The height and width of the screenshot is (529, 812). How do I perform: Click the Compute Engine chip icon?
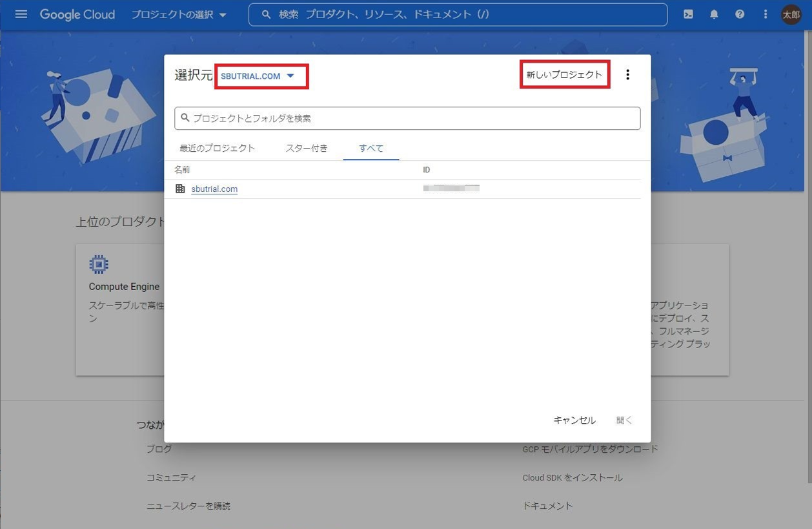pyautogui.click(x=99, y=264)
